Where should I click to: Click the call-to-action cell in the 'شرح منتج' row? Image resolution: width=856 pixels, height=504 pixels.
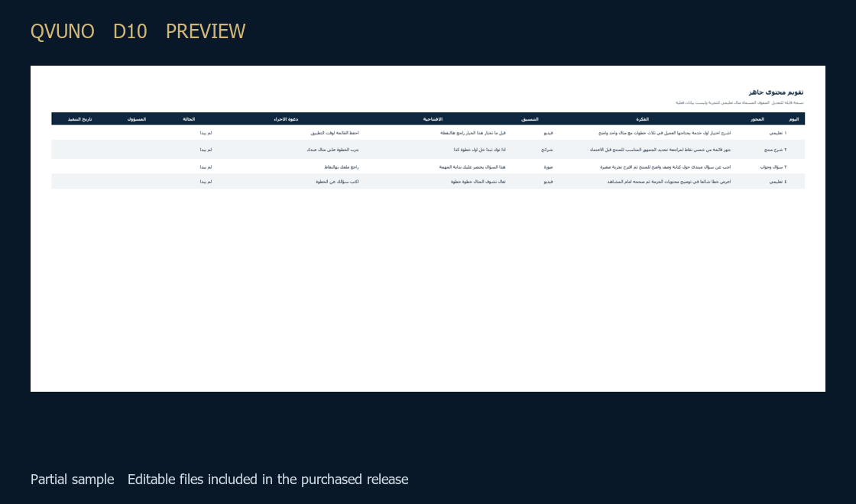[x=333, y=150]
